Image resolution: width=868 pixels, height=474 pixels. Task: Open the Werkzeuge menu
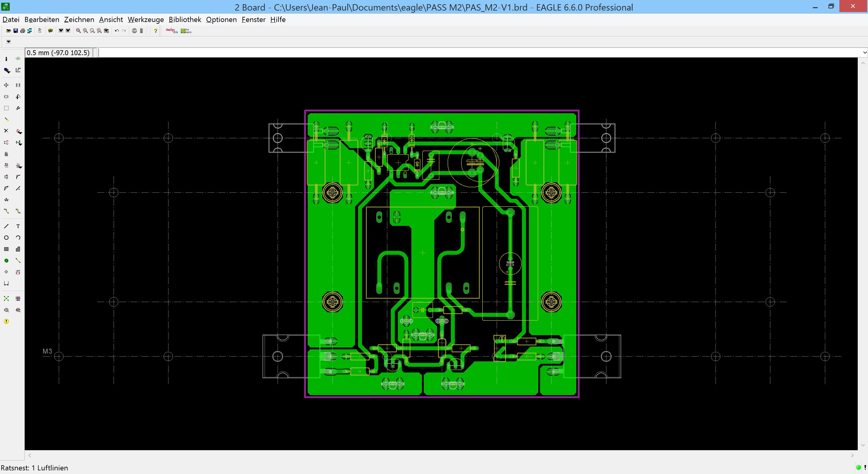pyautogui.click(x=146, y=20)
